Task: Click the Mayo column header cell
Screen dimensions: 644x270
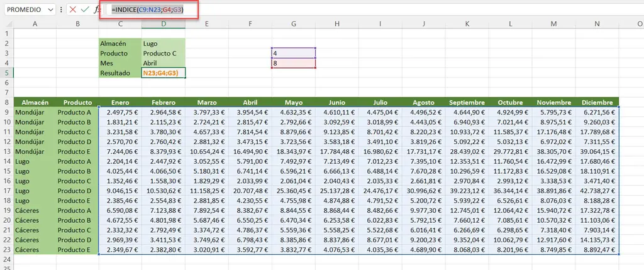Action: (294, 103)
